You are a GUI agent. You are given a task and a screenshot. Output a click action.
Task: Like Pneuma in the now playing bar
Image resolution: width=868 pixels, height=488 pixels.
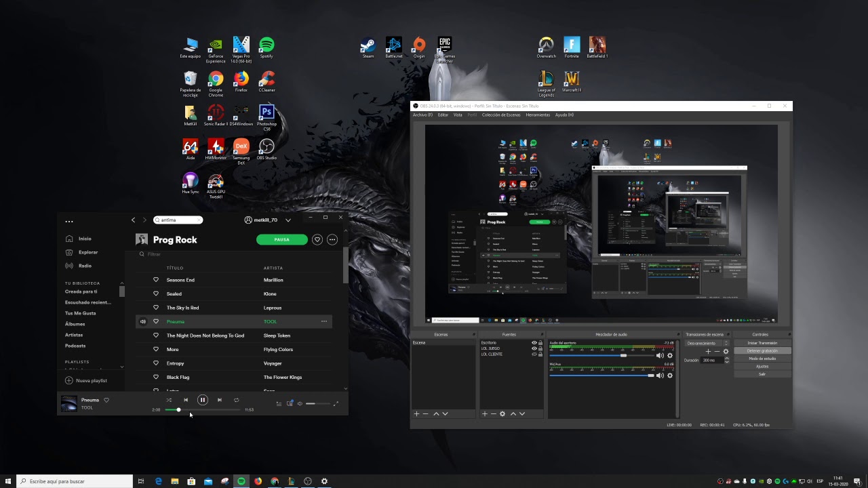click(x=106, y=400)
